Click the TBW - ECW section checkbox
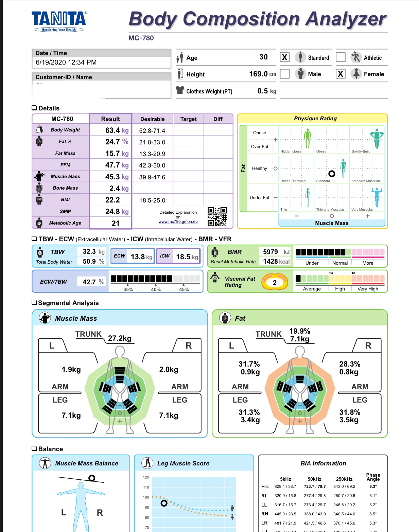 coord(34,238)
